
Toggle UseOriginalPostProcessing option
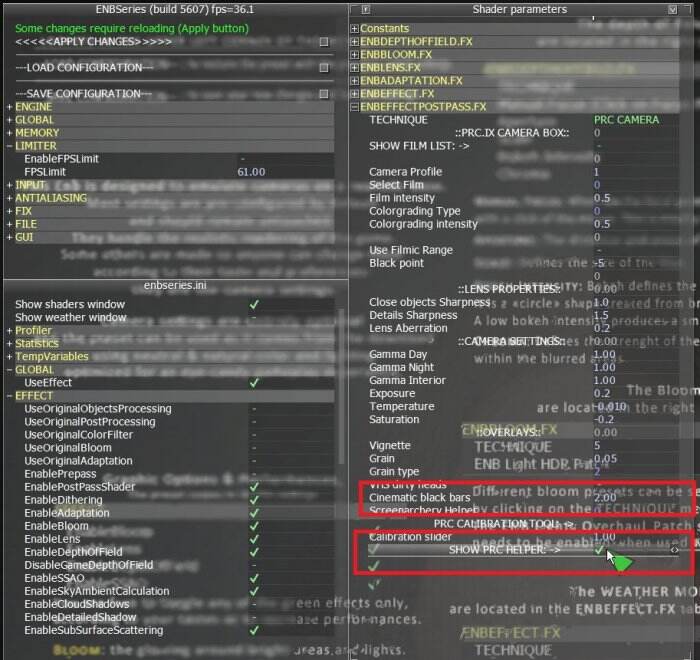254,422
